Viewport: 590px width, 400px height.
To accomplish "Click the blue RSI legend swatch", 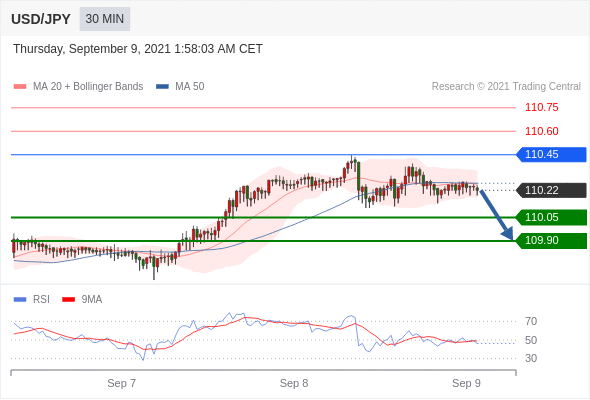I will 20,300.
